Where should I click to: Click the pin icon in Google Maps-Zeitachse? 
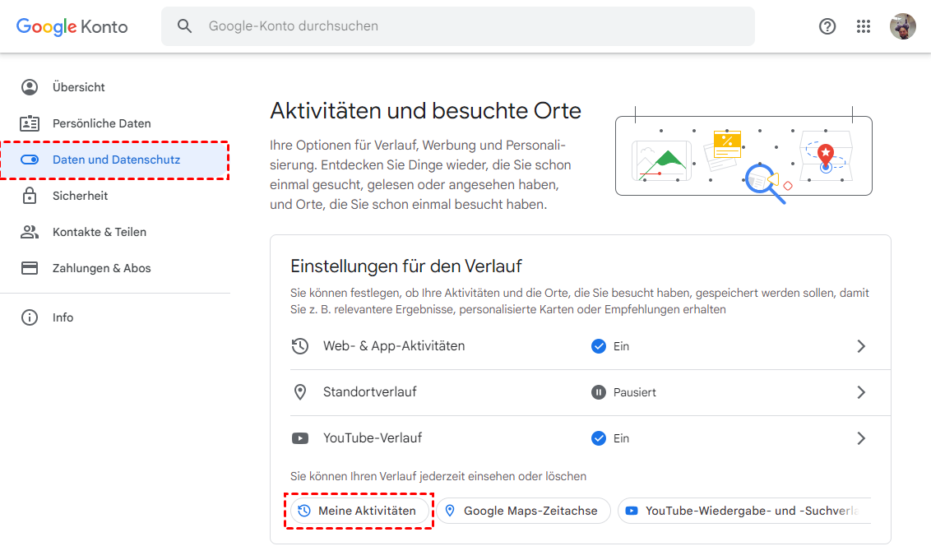point(450,511)
